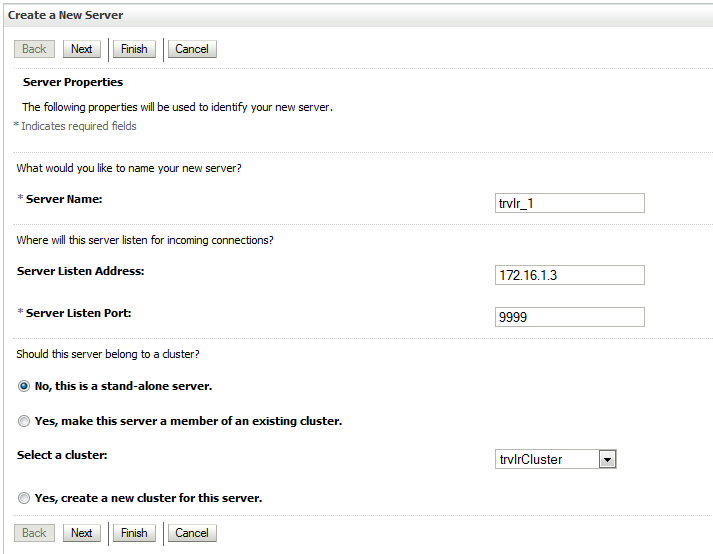Viewport: 713px width, 554px height.
Task: Focus the Server Listen Address field
Action: pyautogui.click(x=570, y=275)
